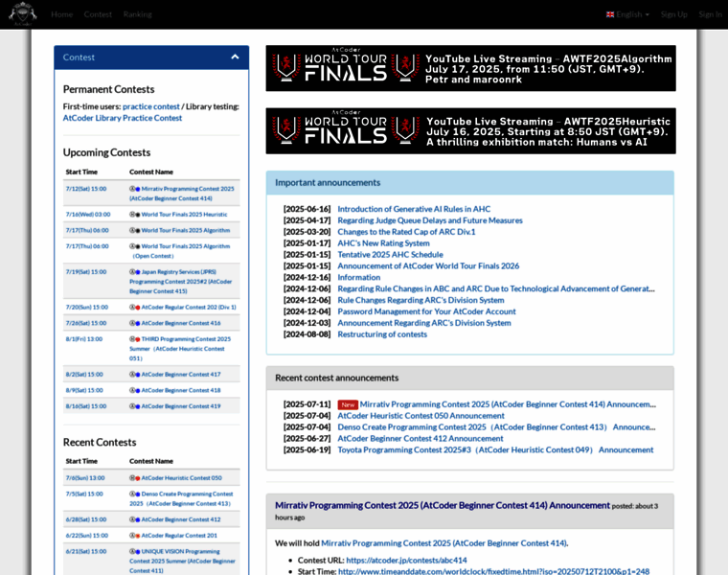This screenshot has height=575, width=728.
Task: Open Changes to the Rated Cap of ARC Div.1
Action: click(406, 232)
